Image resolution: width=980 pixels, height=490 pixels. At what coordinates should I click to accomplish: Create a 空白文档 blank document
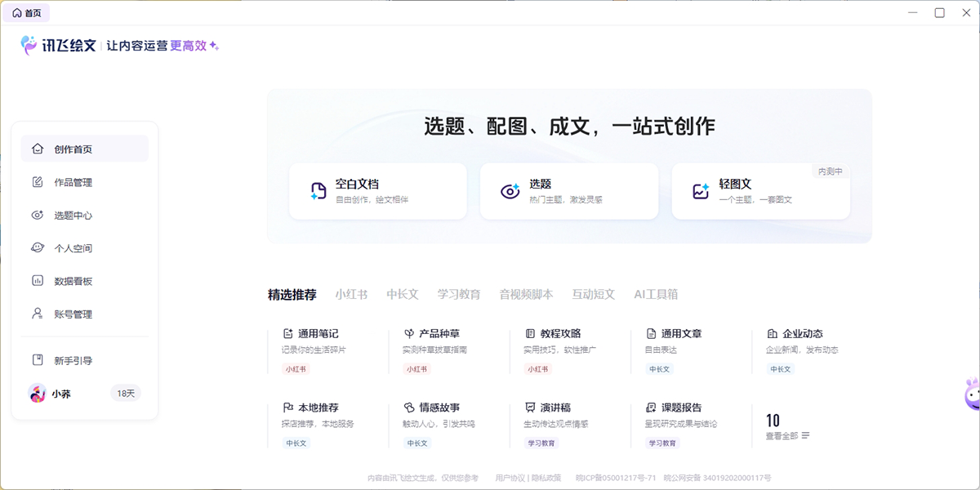pos(378,191)
